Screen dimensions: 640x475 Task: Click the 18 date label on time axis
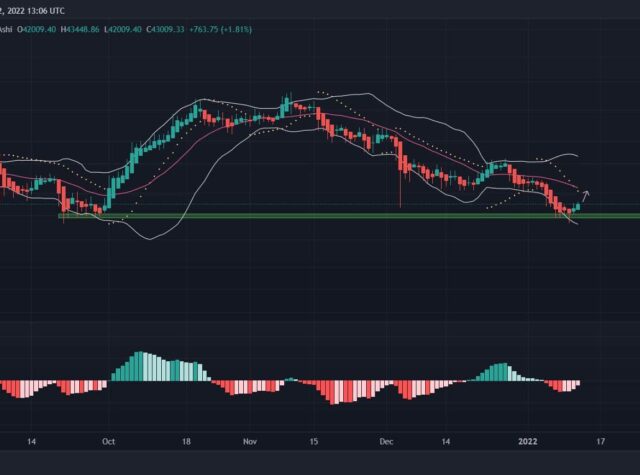click(x=185, y=440)
